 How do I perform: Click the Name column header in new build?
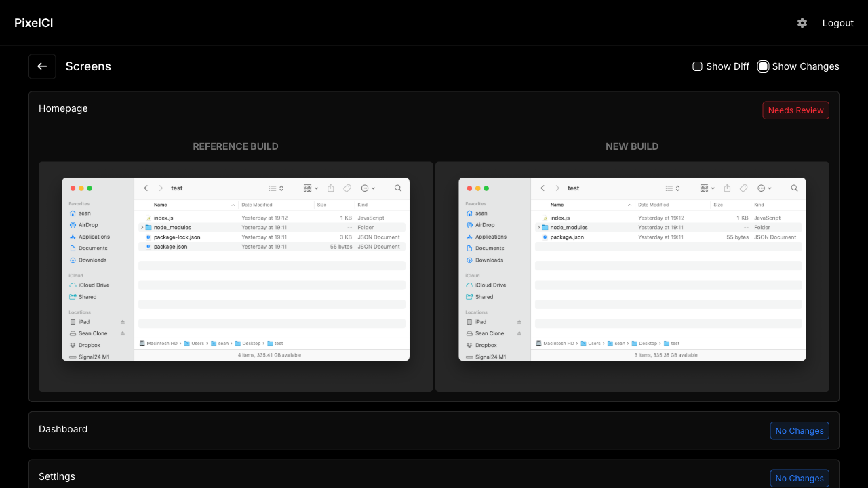[x=557, y=205]
